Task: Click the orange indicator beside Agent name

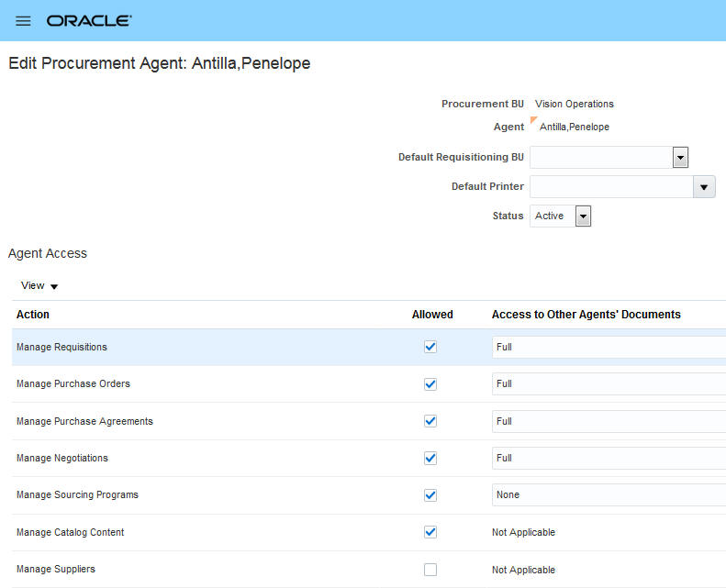Action: click(533, 120)
